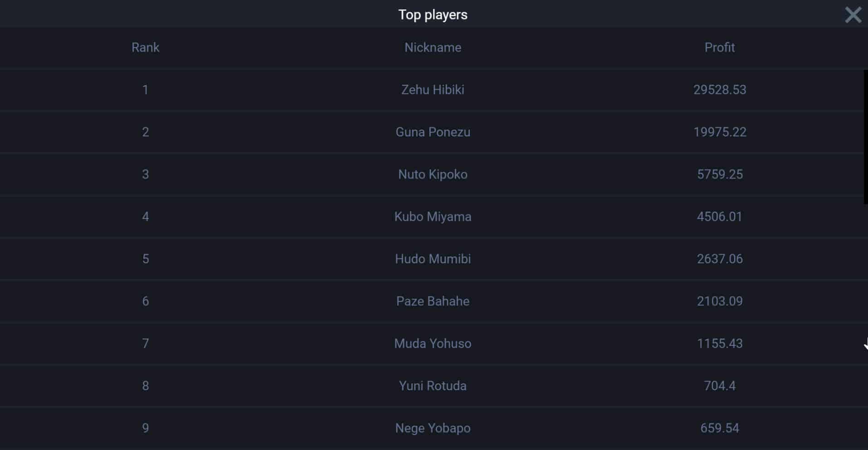Select player Zehu Hibiki
The height and width of the screenshot is (450, 868).
click(433, 90)
